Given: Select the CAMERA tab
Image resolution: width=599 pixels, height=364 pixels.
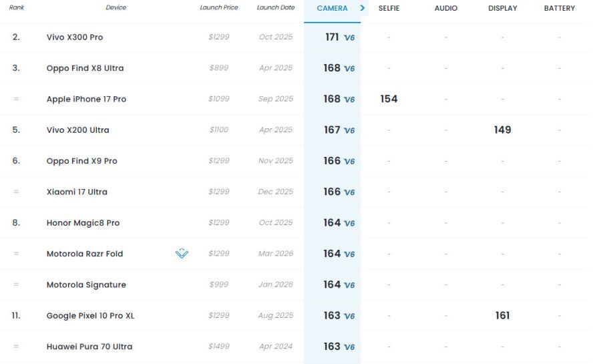Looking at the screenshot, I should (x=332, y=8).
